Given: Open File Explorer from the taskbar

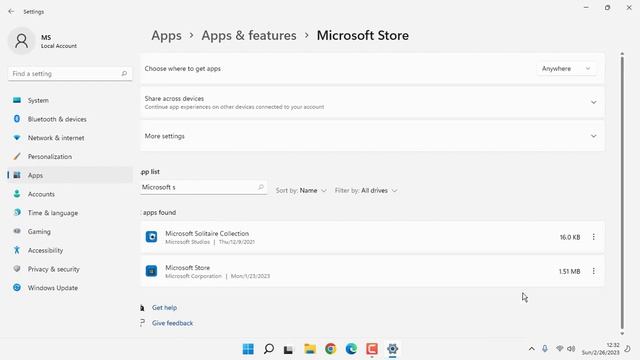Looking at the screenshot, I should point(310,349).
